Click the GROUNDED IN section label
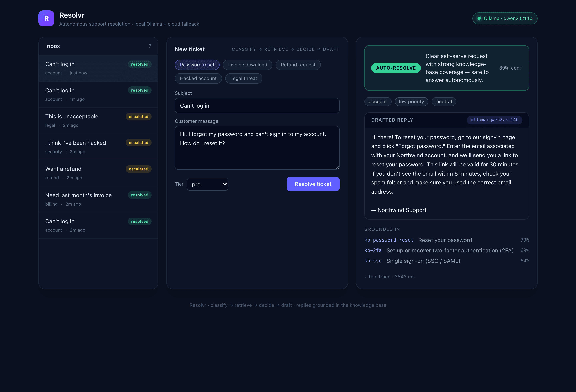The image size is (576, 392). 382,229
